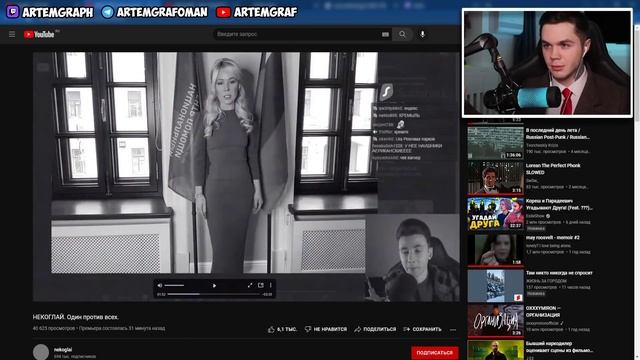
Task: Click the ПОДЕЛИТЬСЯ share button
Action: [375, 329]
